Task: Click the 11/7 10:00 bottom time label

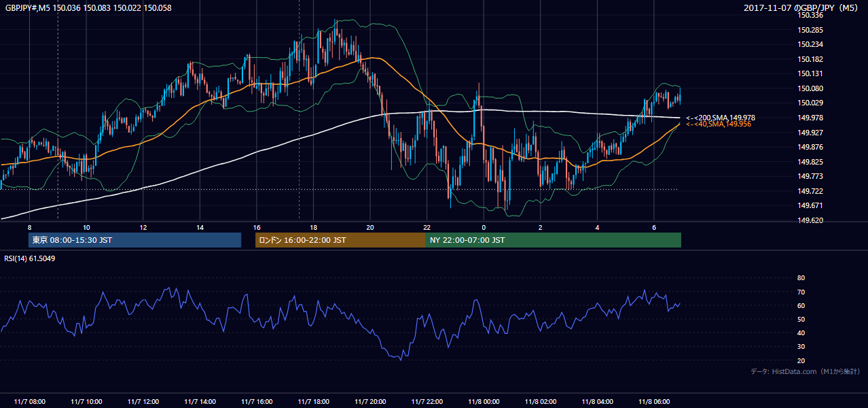Action: click(x=86, y=402)
